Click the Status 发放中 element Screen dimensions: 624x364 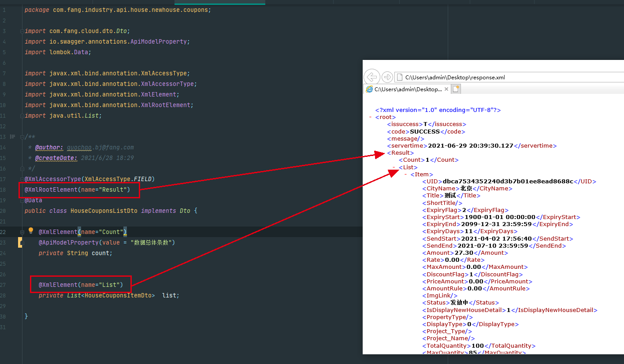click(x=461, y=303)
